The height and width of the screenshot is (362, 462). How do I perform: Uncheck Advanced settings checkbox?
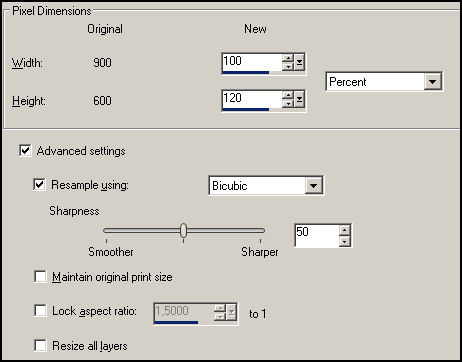tap(25, 150)
